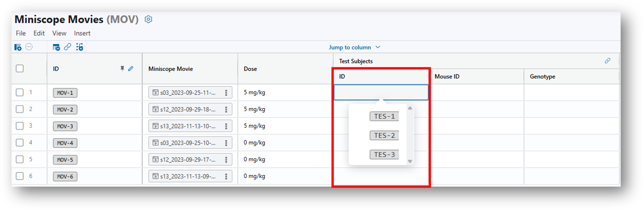Open options menu for s12_2023-09-29-17 movie

pos(226,160)
